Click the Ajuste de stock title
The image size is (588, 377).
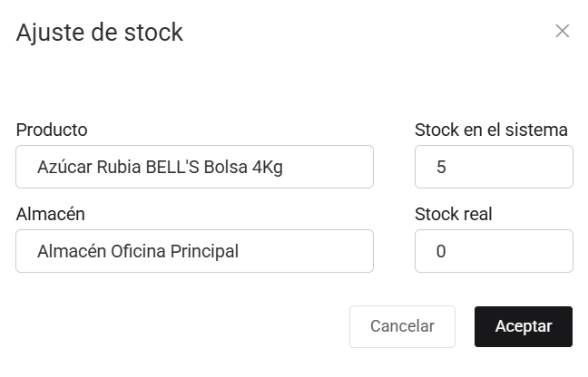pyautogui.click(x=100, y=33)
